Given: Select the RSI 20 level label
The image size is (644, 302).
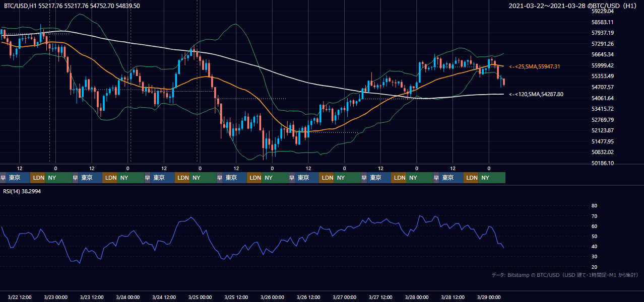Looking at the screenshot, I should tap(594, 267).
